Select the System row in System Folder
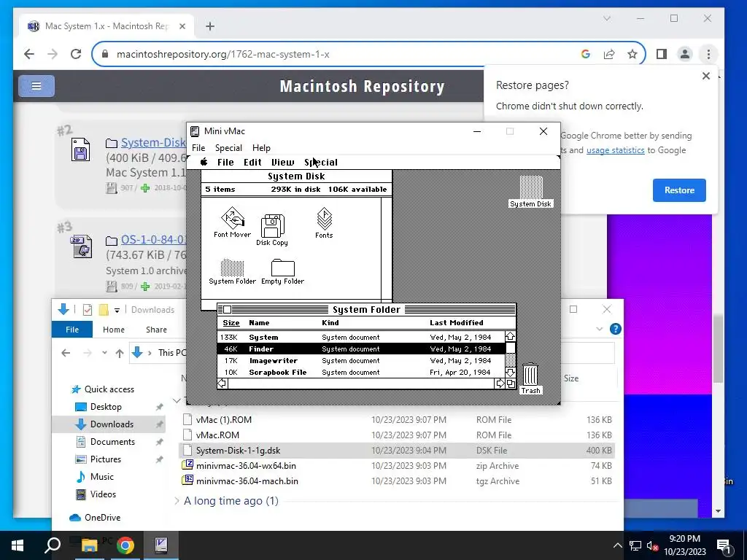 (361, 337)
